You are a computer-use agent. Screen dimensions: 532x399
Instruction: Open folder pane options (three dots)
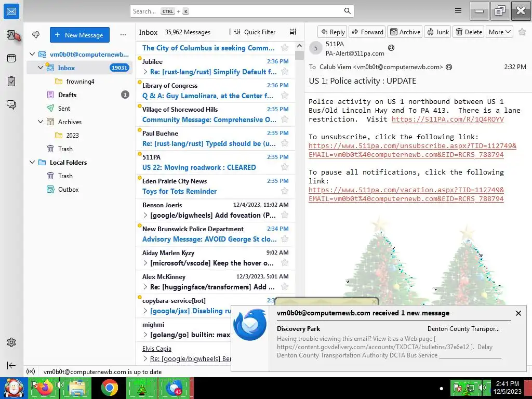(x=123, y=35)
